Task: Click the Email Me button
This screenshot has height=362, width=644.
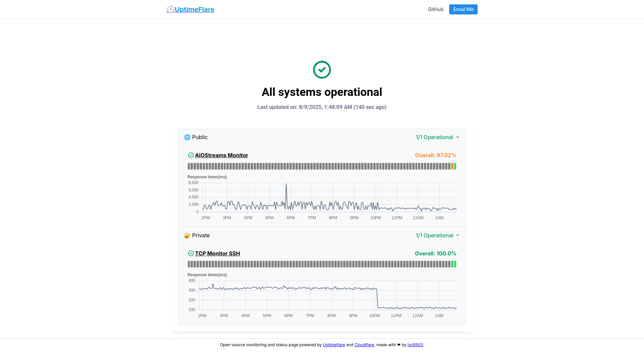Action: tap(463, 9)
